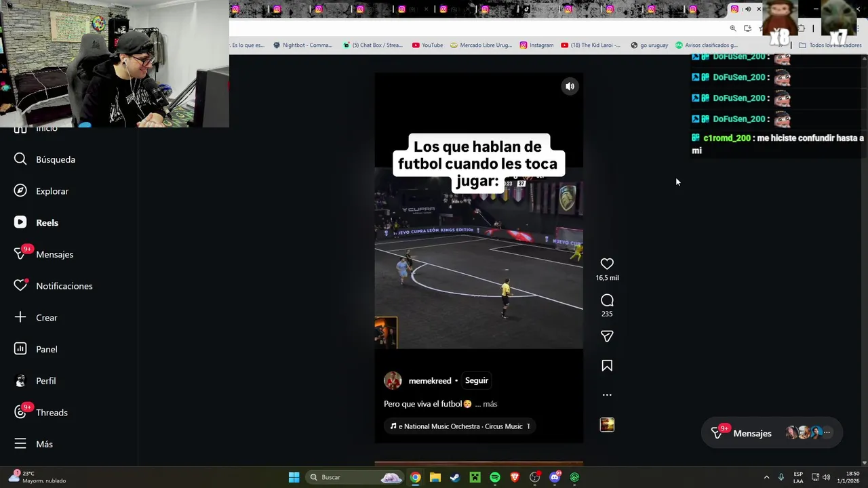Open the Panel dashboard
Image resolution: width=868 pixels, height=488 pixels.
35,349
